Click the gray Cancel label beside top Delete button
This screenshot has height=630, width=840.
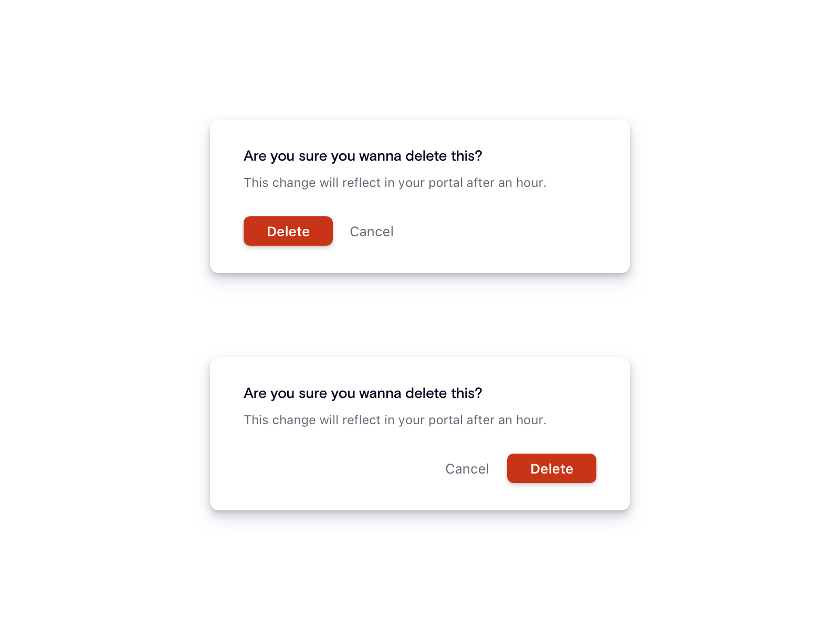pyautogui.click(x=371, y=231)
